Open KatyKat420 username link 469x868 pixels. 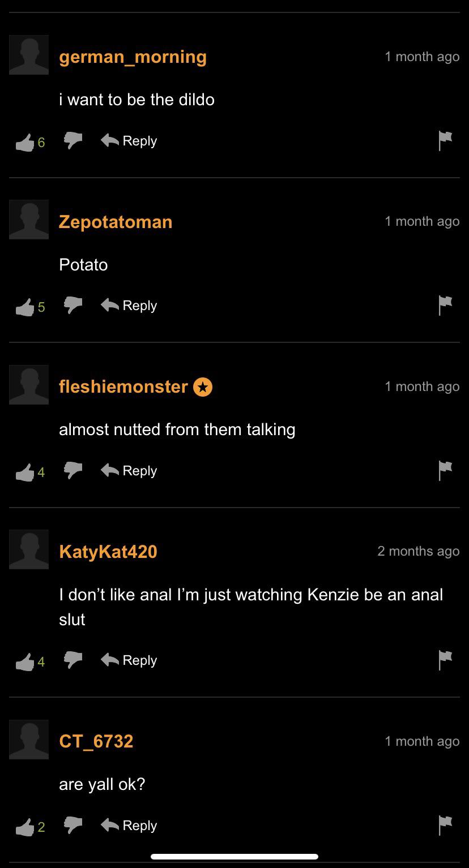(108, 551)
